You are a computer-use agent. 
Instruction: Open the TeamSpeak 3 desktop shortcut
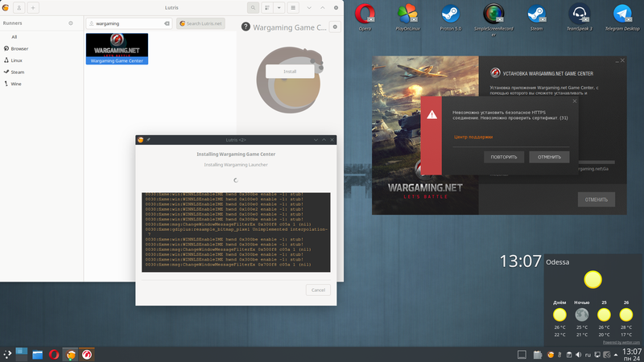[x=580, y=17]
